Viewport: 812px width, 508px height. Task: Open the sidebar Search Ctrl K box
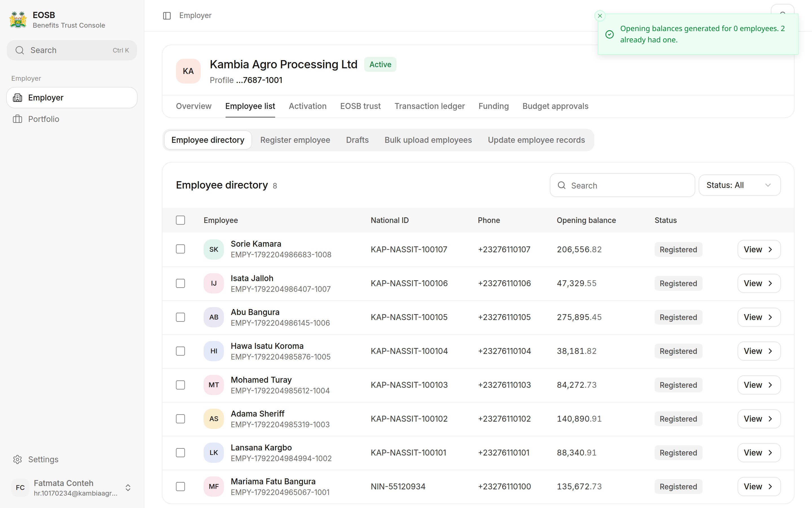tap(72, 51)
